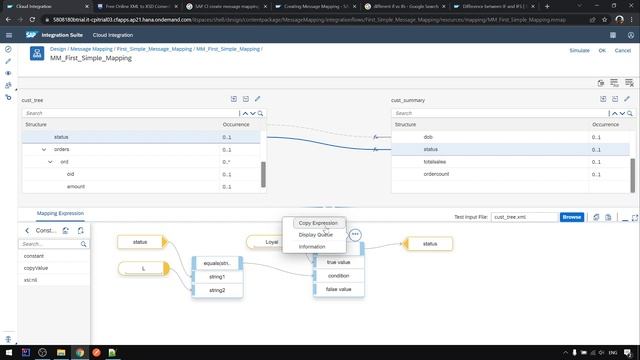Click the OK button

coord(602,51)
